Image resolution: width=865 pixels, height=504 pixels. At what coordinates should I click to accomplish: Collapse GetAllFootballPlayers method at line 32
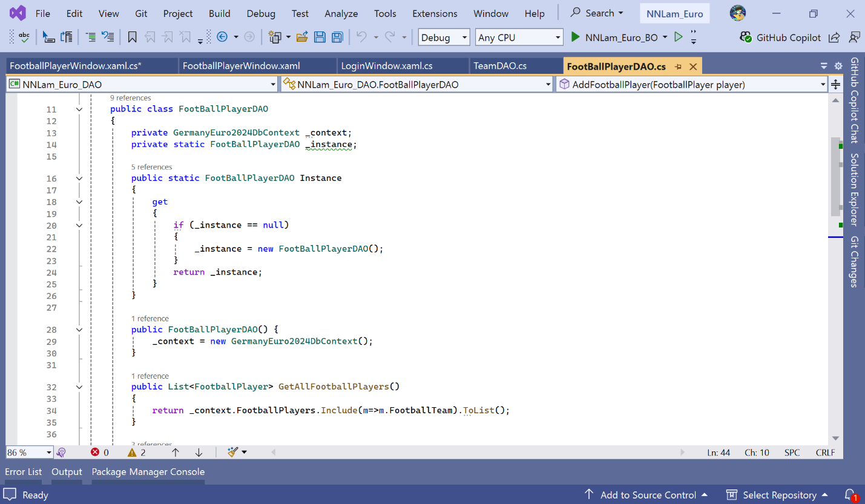[79, 387]
